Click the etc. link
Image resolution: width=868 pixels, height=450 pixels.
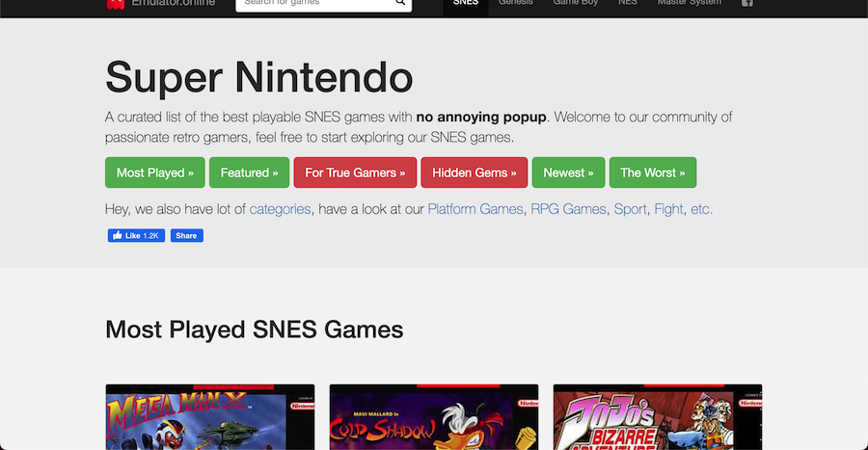pos(701,209)
